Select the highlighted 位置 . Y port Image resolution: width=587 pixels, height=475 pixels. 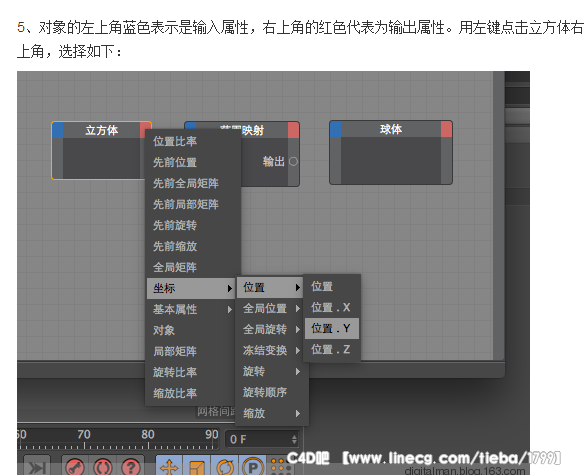click(332, 328)
